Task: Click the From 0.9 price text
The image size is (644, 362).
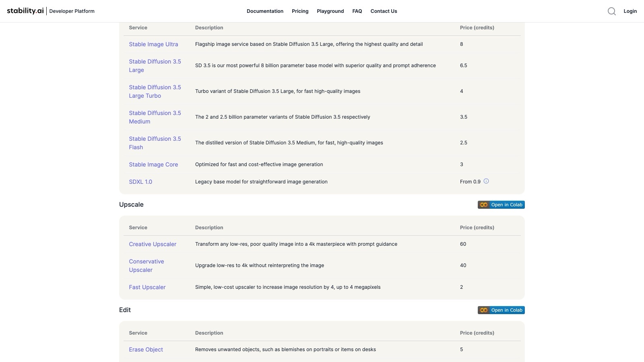Action: coord(470,182)
